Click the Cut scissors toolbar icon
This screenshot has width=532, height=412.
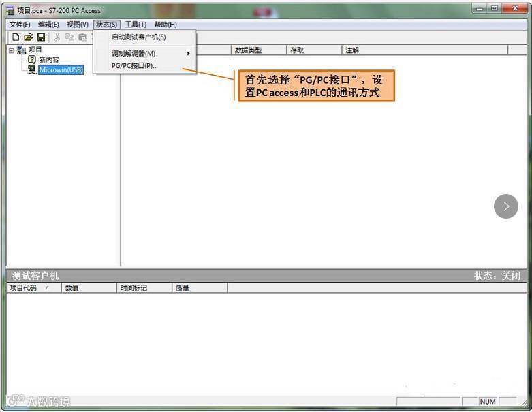(x=57, y=37)
